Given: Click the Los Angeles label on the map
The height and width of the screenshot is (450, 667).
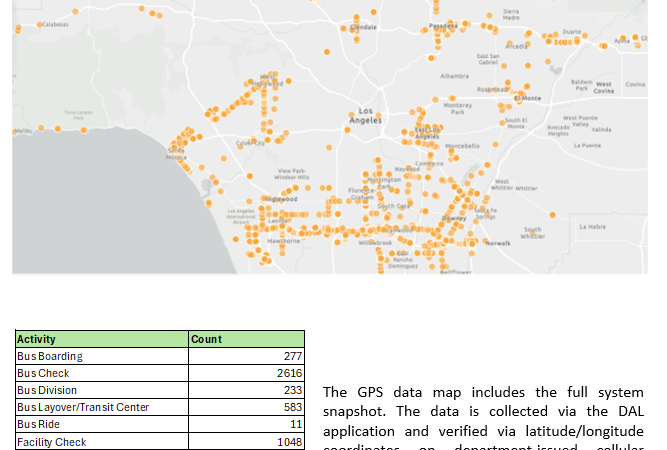Looking at the screenshot, I should 365,115.
